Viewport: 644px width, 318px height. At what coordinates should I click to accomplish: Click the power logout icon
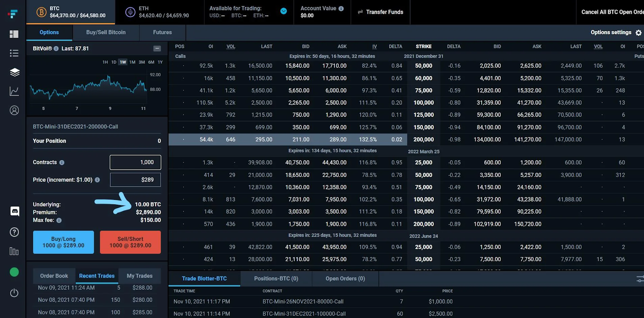click(x=14, y=293)
